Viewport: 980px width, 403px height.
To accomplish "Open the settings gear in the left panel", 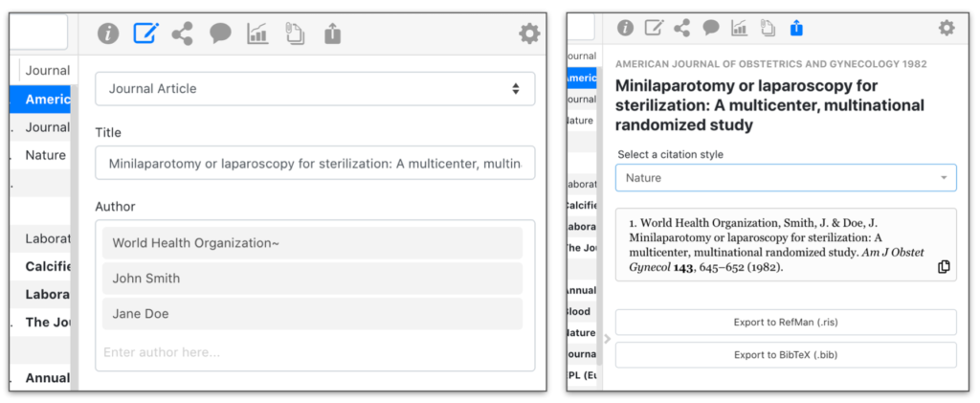I will (x=529, y=34).
